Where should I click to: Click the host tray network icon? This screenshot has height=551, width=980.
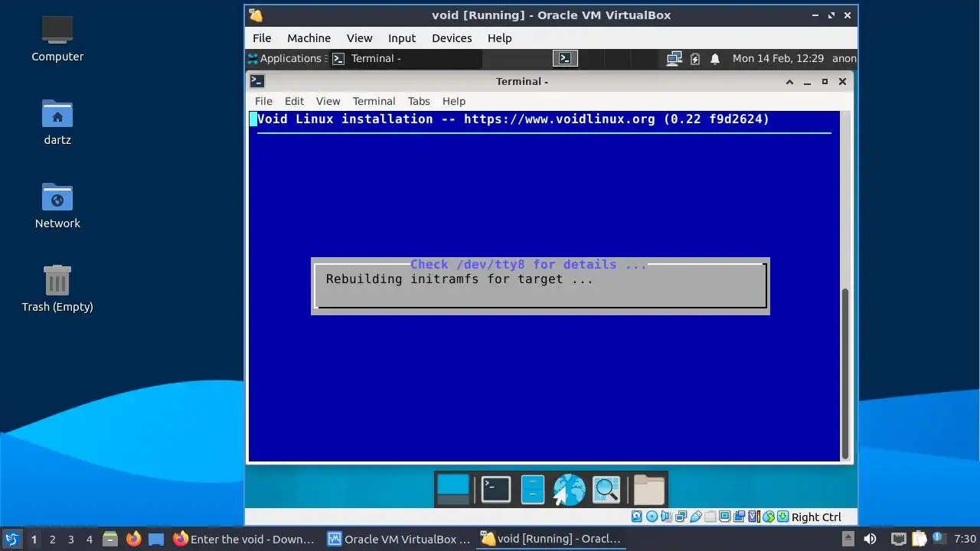tap(899, 539)
